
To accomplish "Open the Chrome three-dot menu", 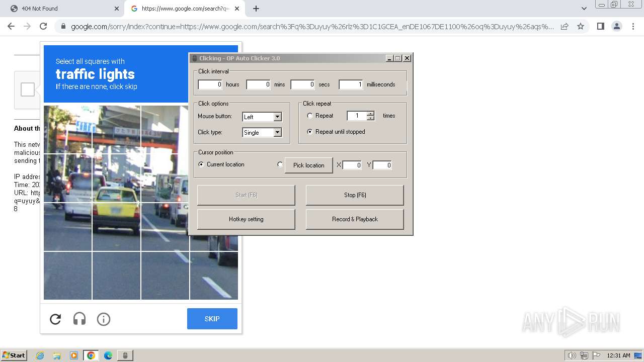I will [632, 26].
